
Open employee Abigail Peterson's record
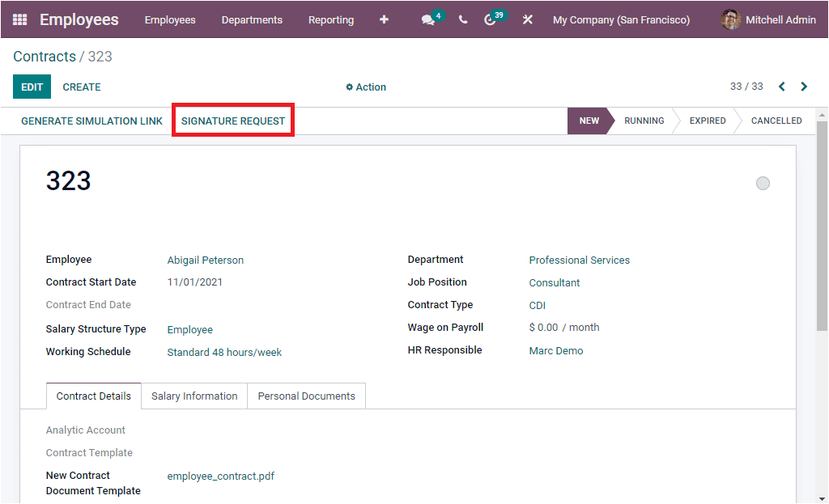coord(205,260)
